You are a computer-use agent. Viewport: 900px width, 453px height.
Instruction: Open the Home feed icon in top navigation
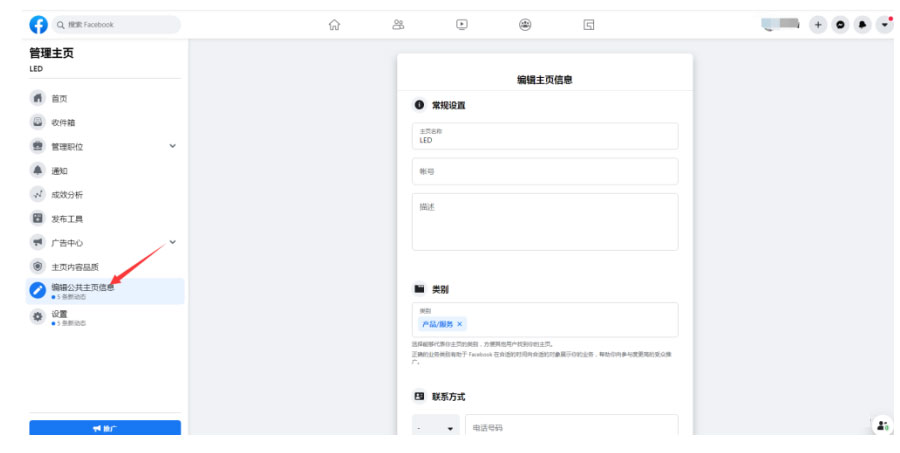tap(335, 25)
